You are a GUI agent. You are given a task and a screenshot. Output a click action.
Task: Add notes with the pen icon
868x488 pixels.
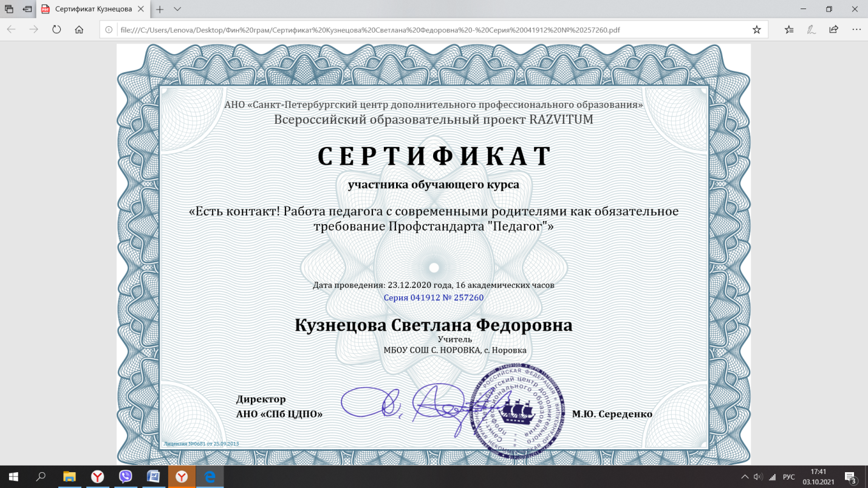pos(811,29)
